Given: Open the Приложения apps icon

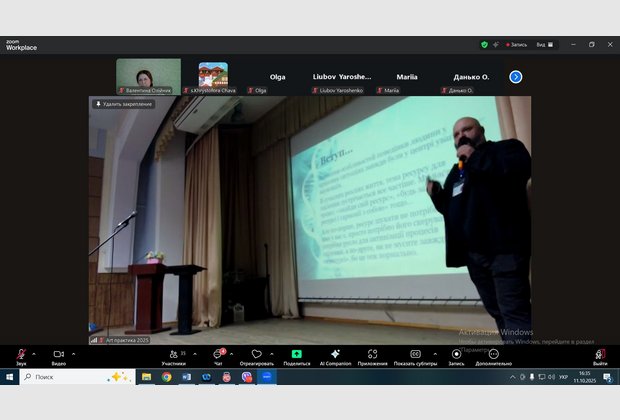Looking at the screenshot, I should point(372,354).
